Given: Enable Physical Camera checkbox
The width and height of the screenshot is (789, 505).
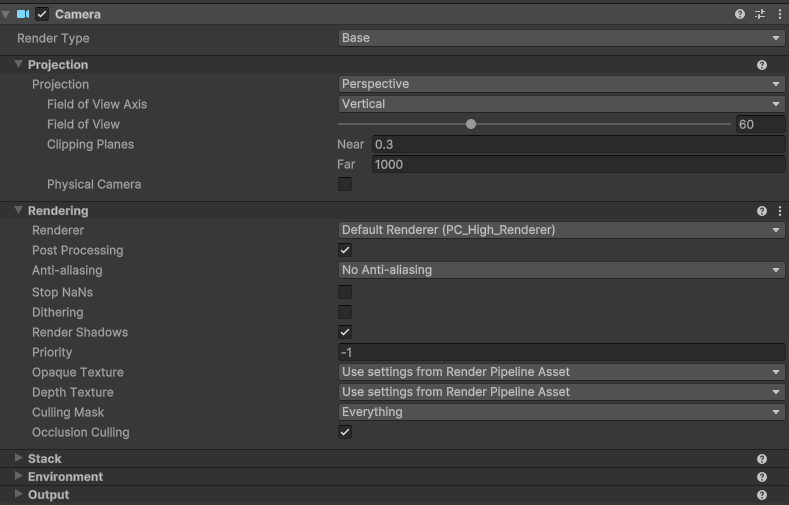Looking at the screenshot, I should click(x=345, y=184).
